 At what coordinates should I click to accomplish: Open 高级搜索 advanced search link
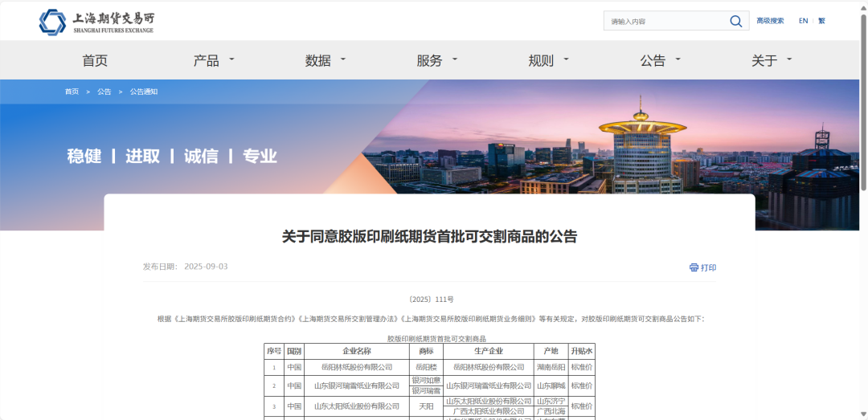tap(770, 21)
